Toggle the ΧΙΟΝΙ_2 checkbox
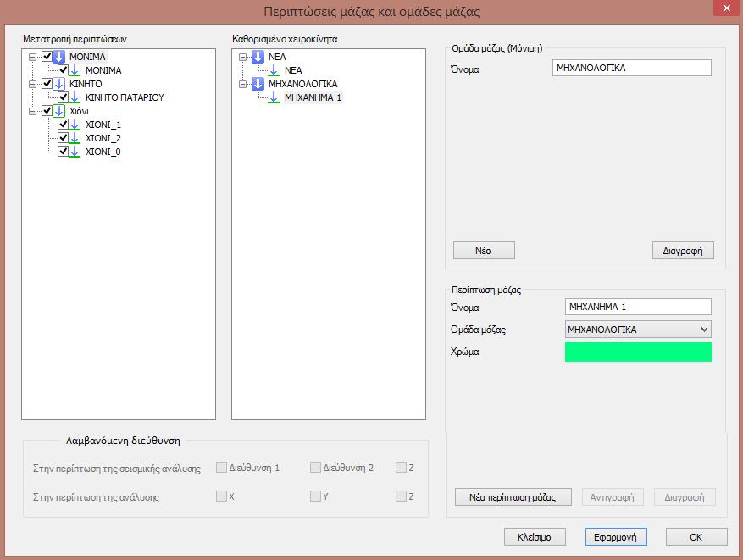The width and height of the screenshot is (743, 560). click(x=63, y=138)
